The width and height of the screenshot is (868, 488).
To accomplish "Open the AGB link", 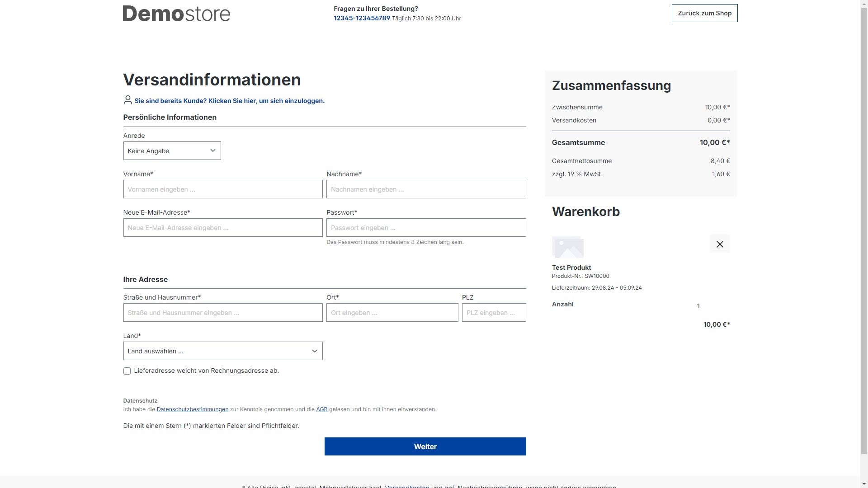I will click(321, 409).
